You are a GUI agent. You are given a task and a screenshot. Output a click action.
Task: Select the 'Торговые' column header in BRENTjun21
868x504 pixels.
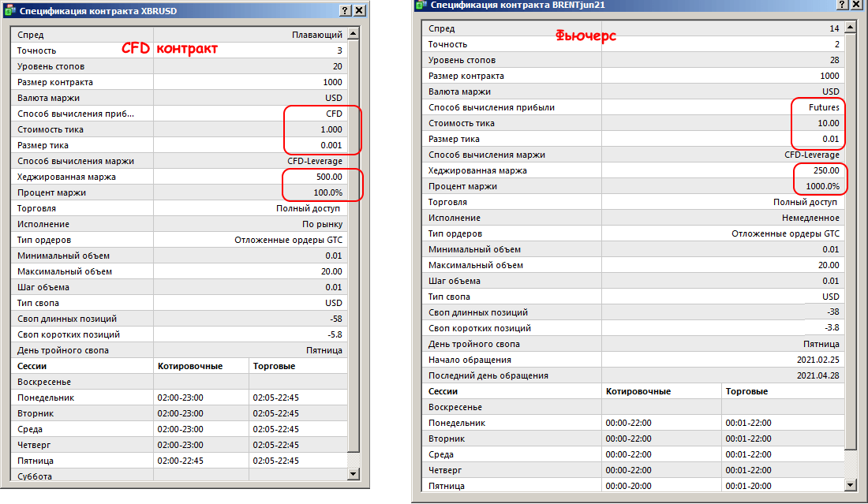click(x=746, y=391)
